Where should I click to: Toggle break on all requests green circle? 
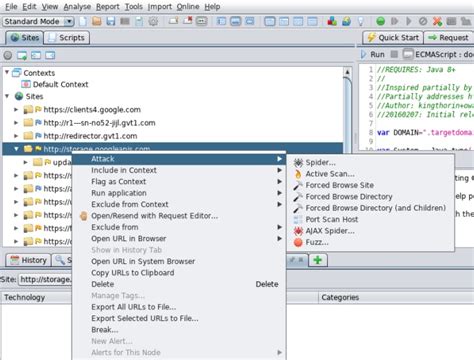click(380, 21)
